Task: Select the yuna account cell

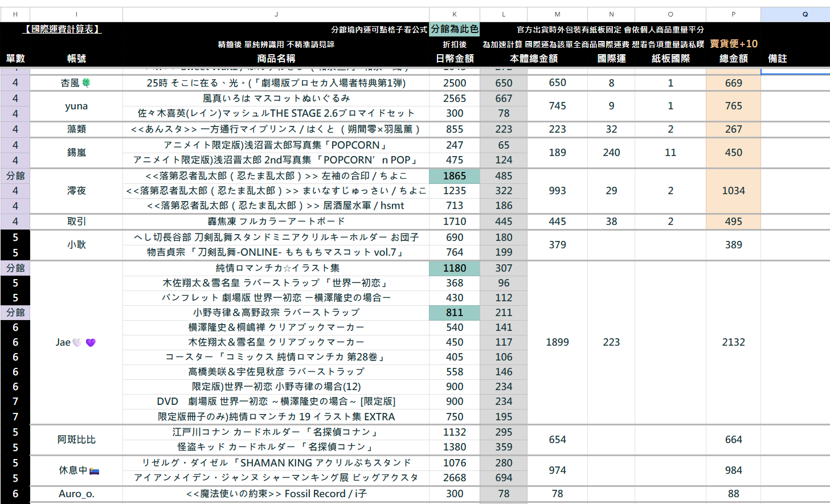Action: pos(76,106)
